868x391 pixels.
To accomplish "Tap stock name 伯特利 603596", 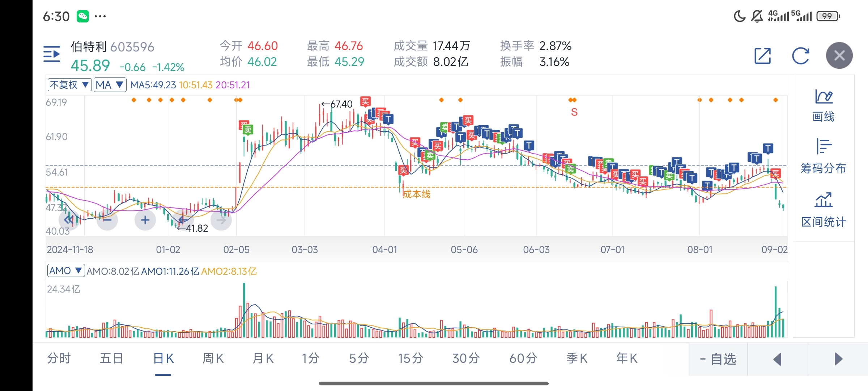I will tap(112, 47).
